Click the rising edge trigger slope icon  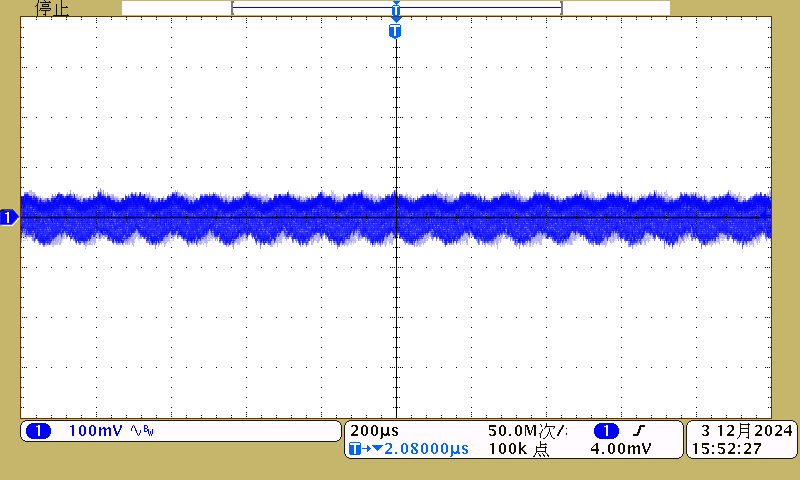click(x=638, y=431)
